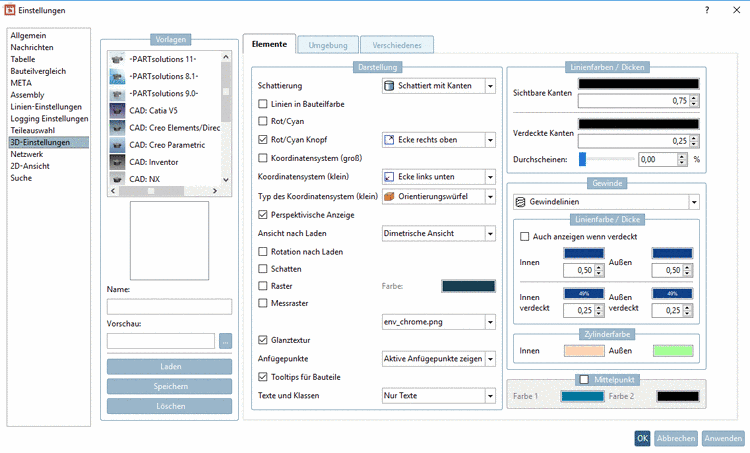Viewport: 750px width, 453px height.
Task: Enable Koordinatensystem (groß) checkbox
Action: (263, 158)
